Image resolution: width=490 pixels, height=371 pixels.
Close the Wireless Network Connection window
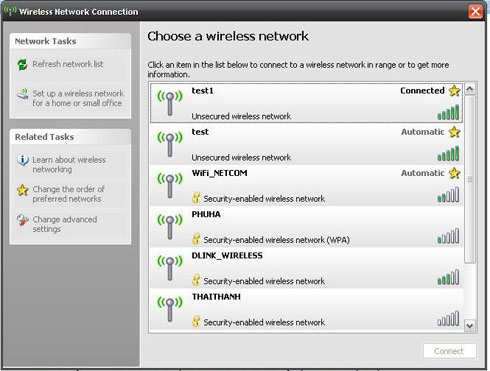point(475,12)
